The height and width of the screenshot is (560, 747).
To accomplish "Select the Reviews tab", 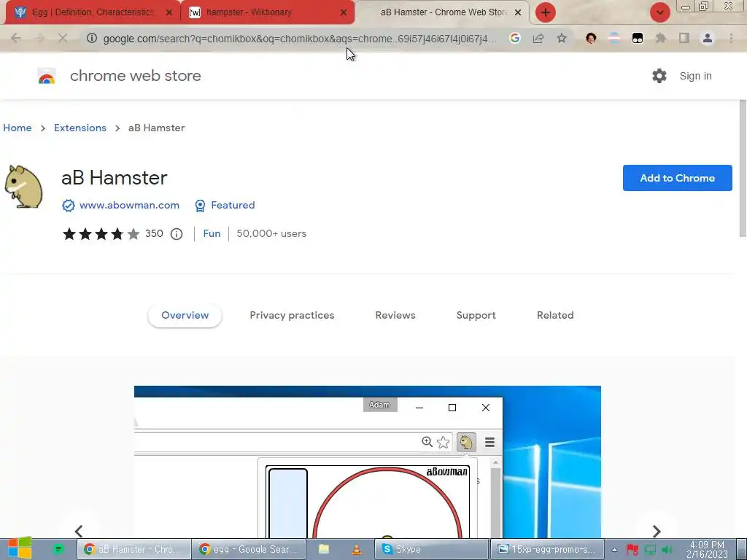I will [395, 315].
